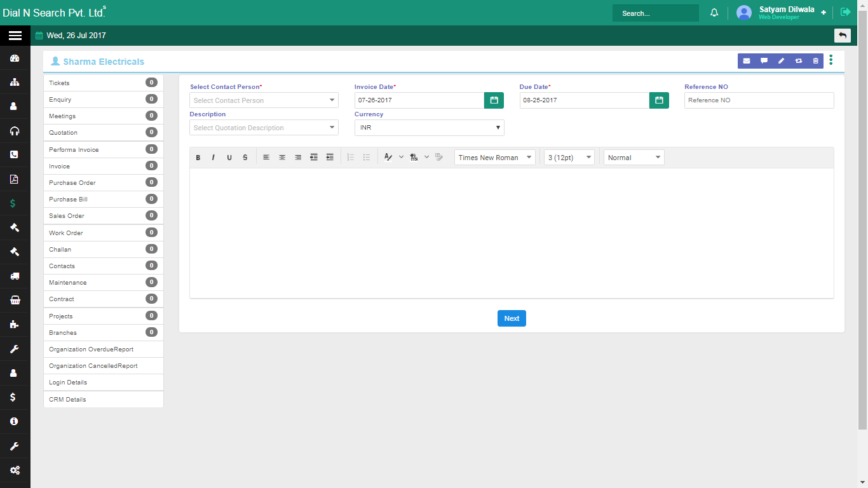Click the top Search box
The width and height of the screenshot is (868, 488).
pyautogui.click(x=655, y=13)
